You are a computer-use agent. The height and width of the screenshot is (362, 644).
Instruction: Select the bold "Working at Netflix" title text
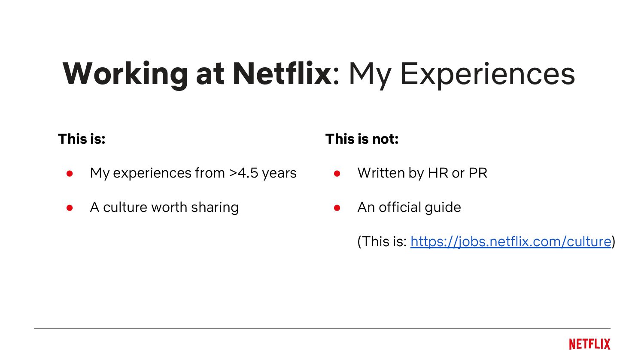tap(197, 74)
